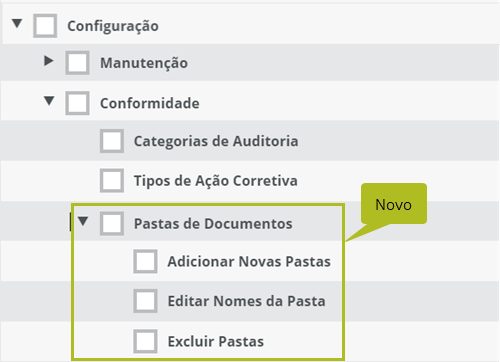The width and height of the screenshot is (500, 362).
Task: Check the Editar Nomes da Pasta checkbox
Action: tap(145, 301)
